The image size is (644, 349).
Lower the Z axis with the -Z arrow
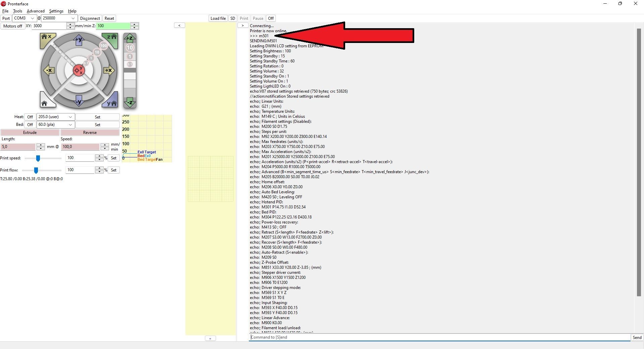coord(130,102)
